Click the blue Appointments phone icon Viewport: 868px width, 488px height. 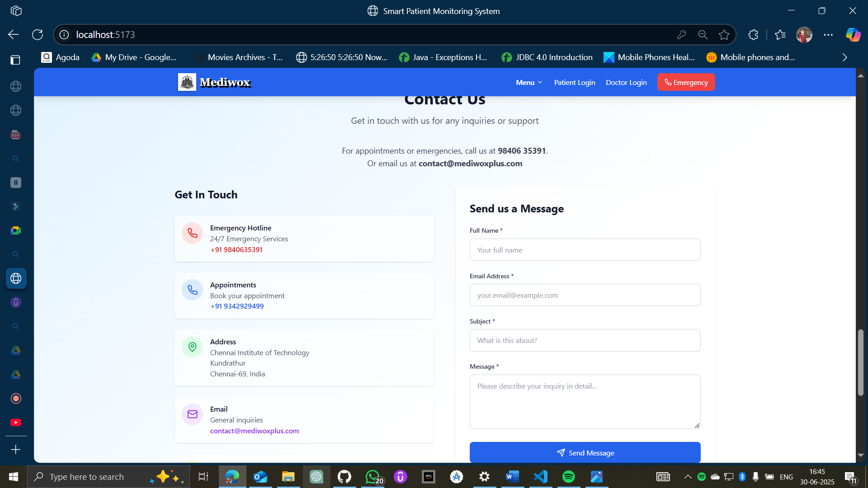(192, 290)
